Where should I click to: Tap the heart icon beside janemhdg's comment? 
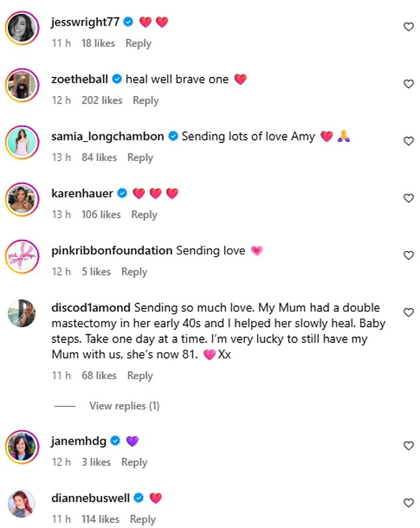click(x=409, y=446)
